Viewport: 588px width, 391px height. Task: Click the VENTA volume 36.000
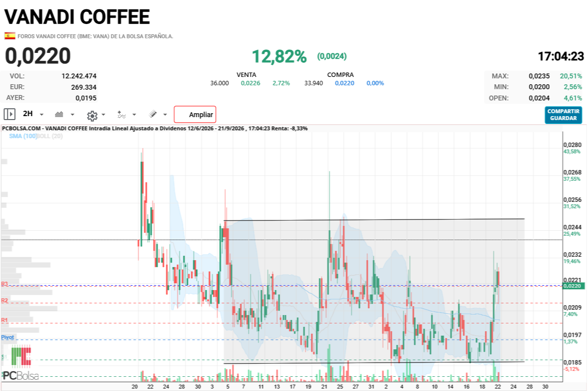220,83
